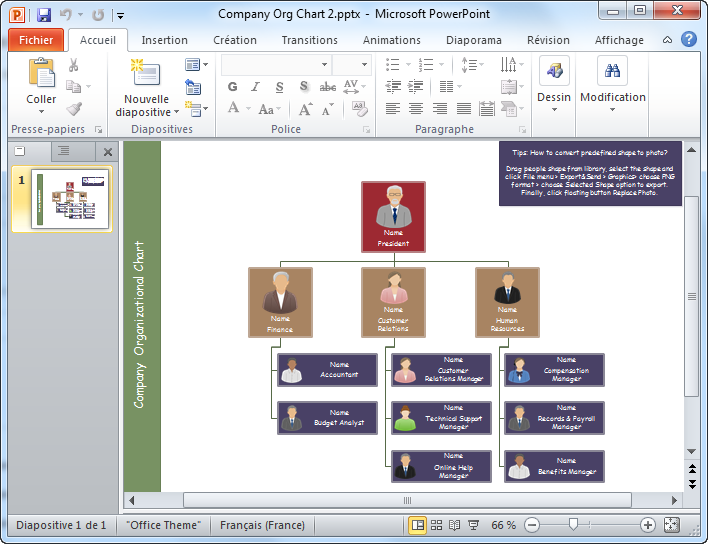Image resolution: width=708 pixels, height=544 pixels.
Task: Close the slide thumbnails pane
Action: (x=107, y=152)
